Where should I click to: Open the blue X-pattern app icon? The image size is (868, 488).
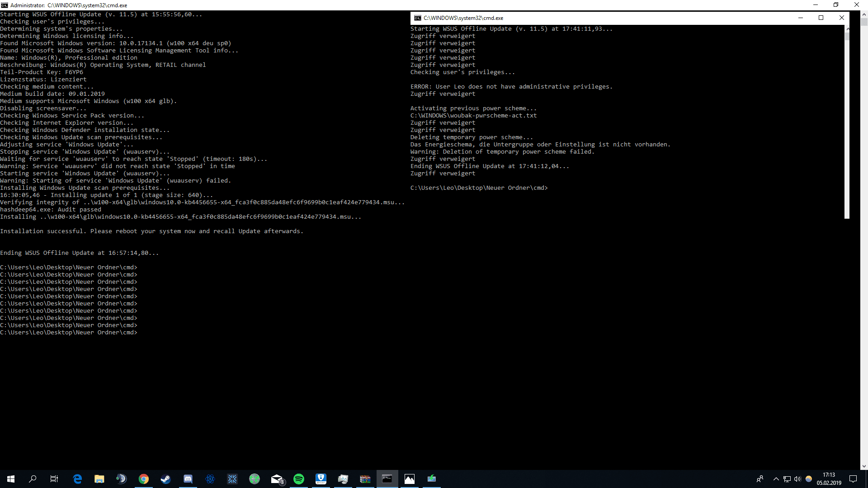click(x=232, y=479)
